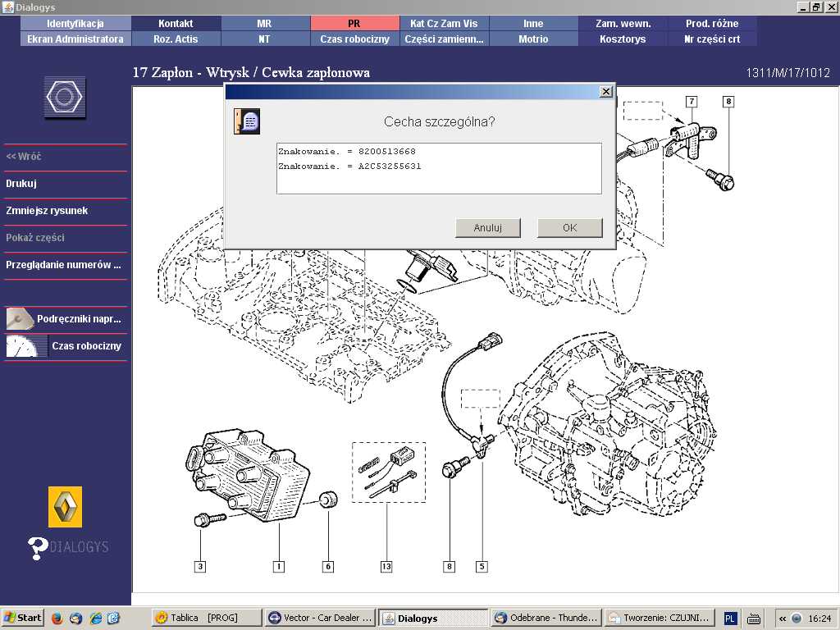Click the gearbox drawing
Screen dimensions: 840x630
coord(608,423)
